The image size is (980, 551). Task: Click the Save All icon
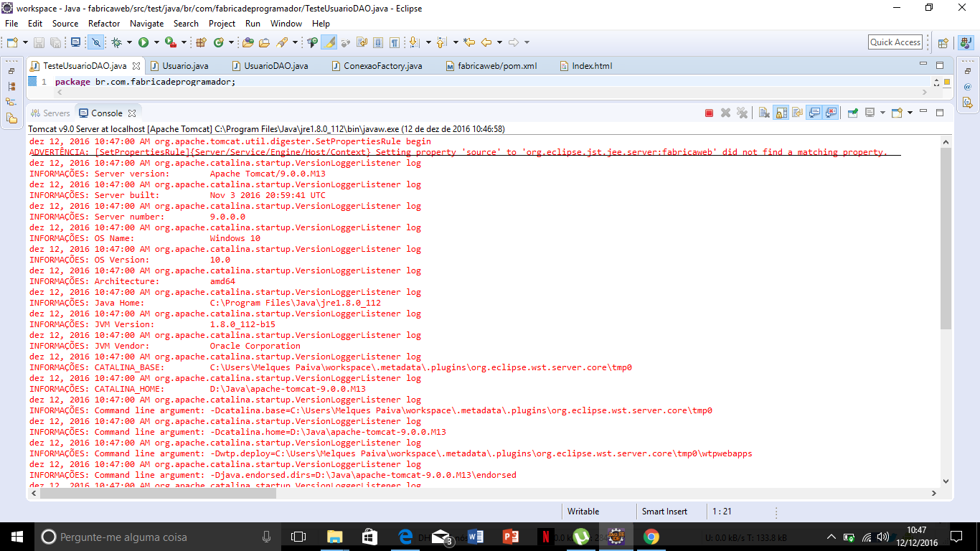[55, 42]
